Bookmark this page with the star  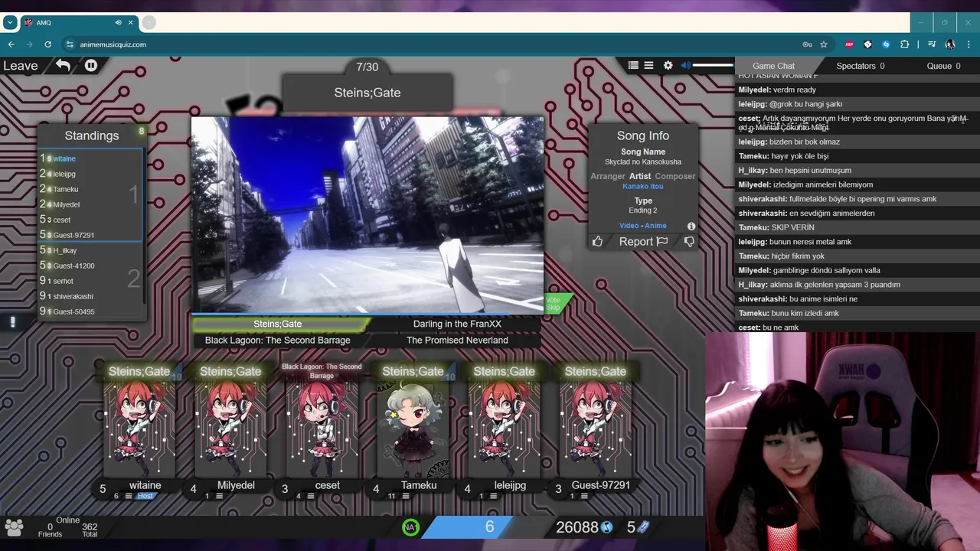(x=824, y=44)
